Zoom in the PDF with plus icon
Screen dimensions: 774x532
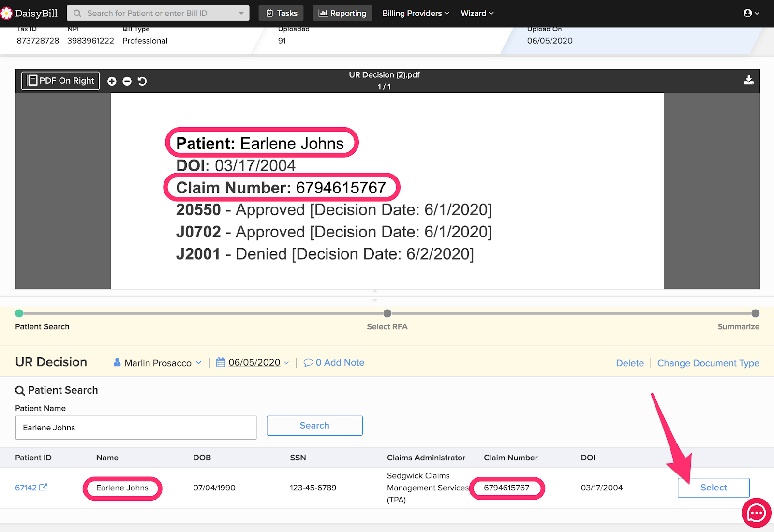point(112,81)
